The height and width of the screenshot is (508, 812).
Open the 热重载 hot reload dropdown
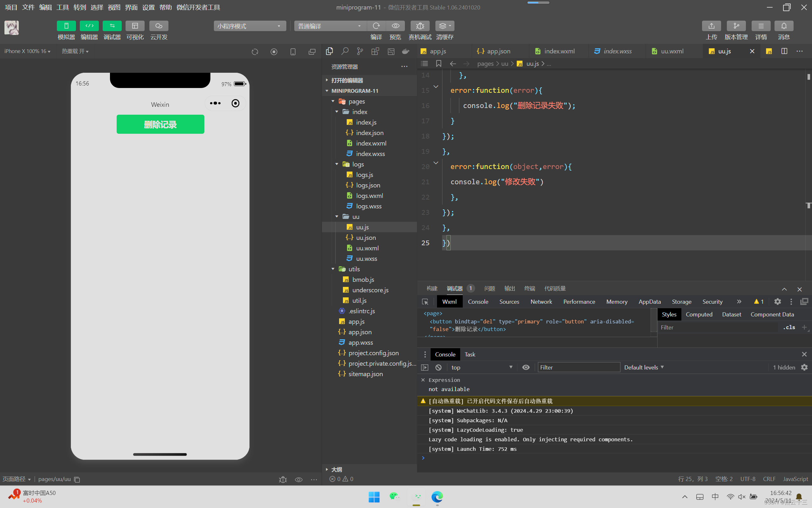click(75, 51)
